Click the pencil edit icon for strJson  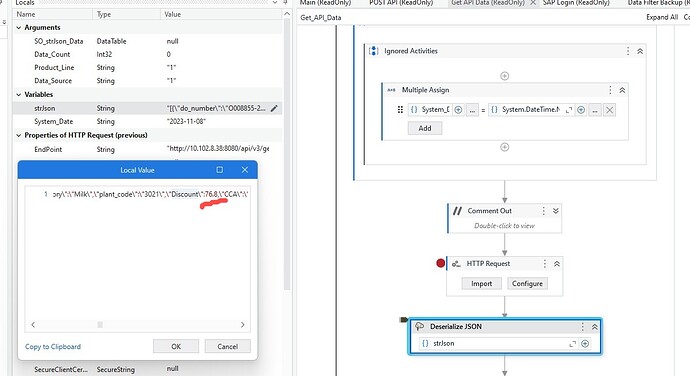pos(274,108)
